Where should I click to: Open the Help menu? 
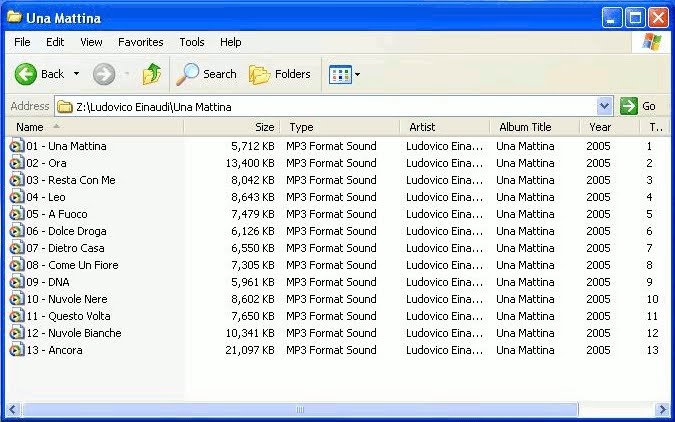click(230, 42)
